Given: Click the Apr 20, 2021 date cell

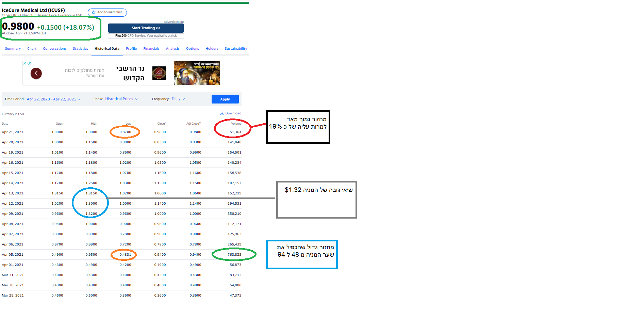Looking at the screenshot, I should pos(13,142).
